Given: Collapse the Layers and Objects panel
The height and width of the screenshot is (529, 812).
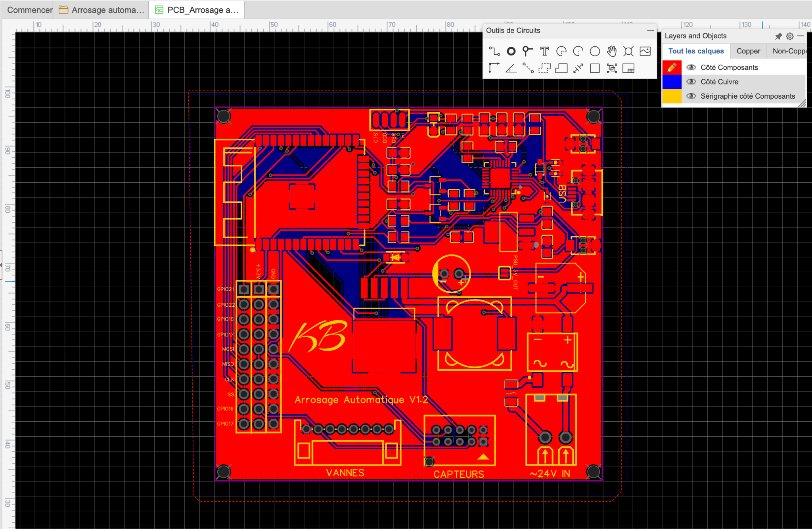Looking at the screenshot, I should coord(801,36).
